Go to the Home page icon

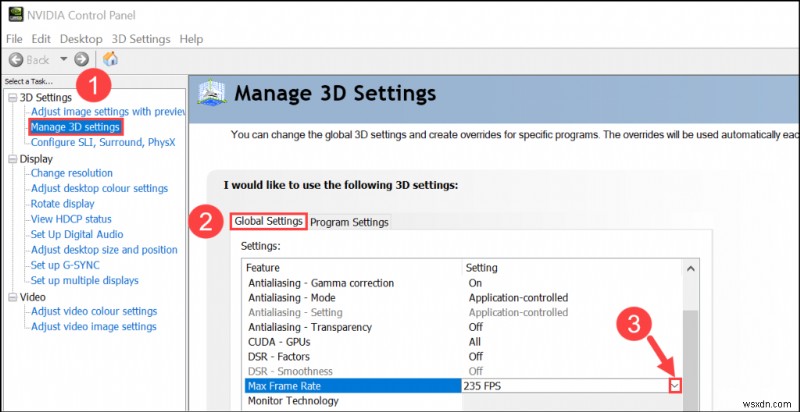coord(110,59)
